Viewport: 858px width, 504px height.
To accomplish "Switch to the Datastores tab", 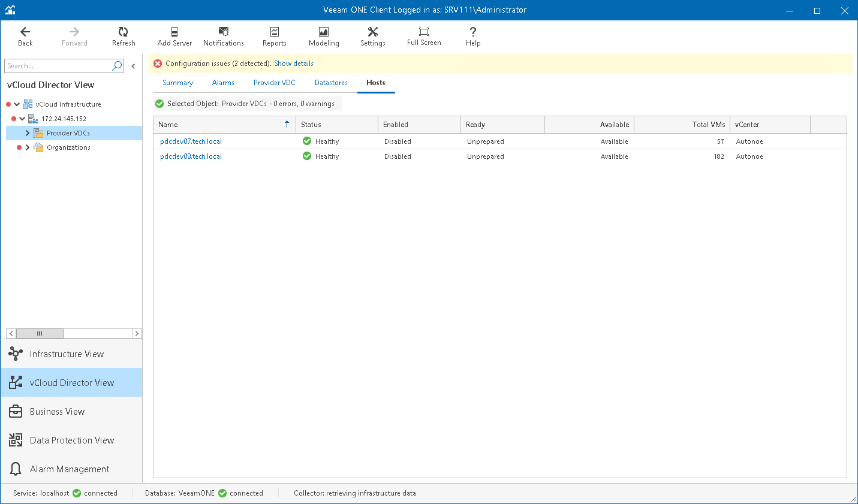I will 331,83.
